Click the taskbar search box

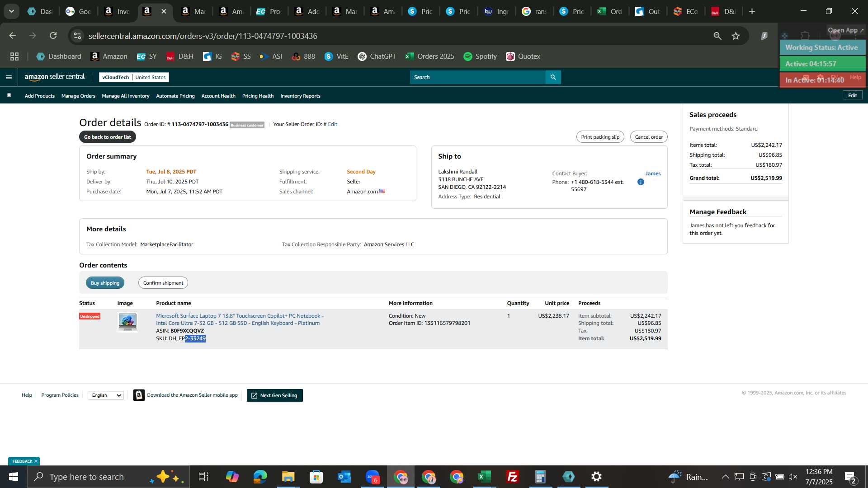point(108,477)
